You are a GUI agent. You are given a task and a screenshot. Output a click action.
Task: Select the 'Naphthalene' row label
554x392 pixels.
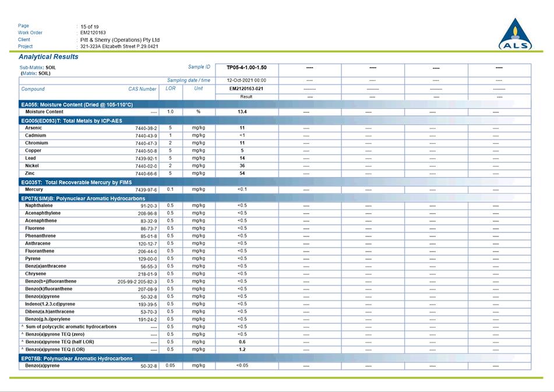39,206
